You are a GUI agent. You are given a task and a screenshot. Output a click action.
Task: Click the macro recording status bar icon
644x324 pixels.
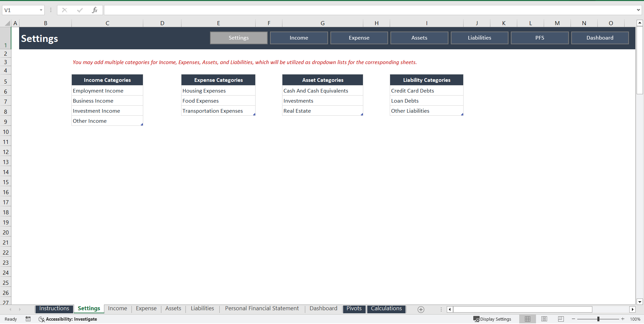[x=28, y=319]
